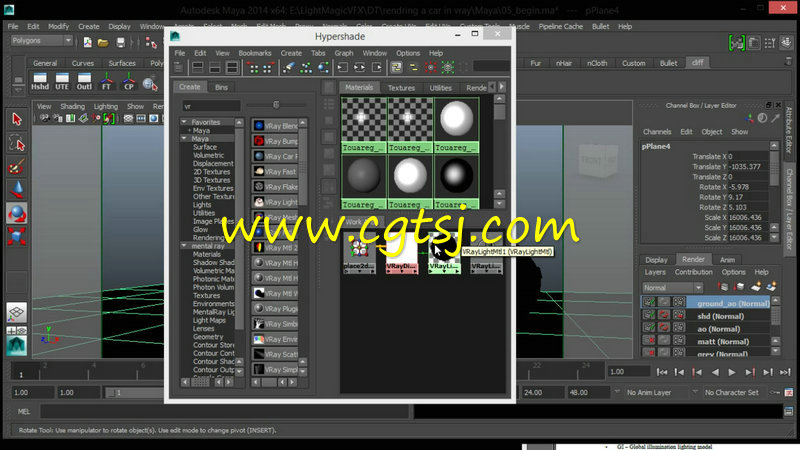Toggle renderable flag on ground_ao layer
800x450 pixels.
(x=649, y=303)
